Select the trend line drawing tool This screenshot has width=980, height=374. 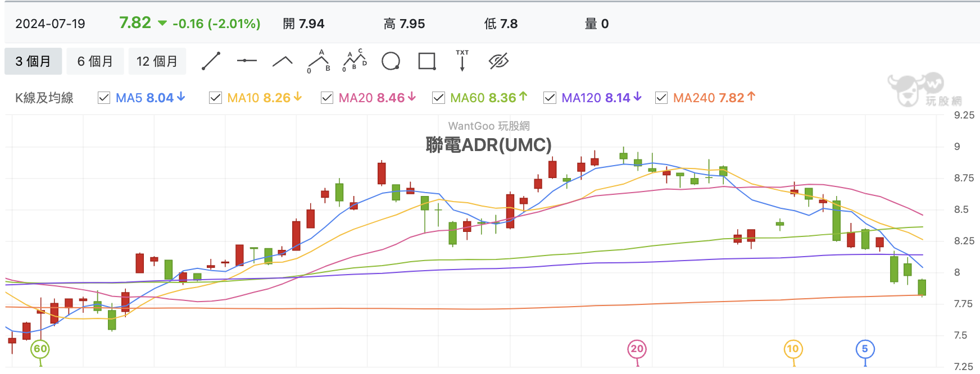click(211, 61)
